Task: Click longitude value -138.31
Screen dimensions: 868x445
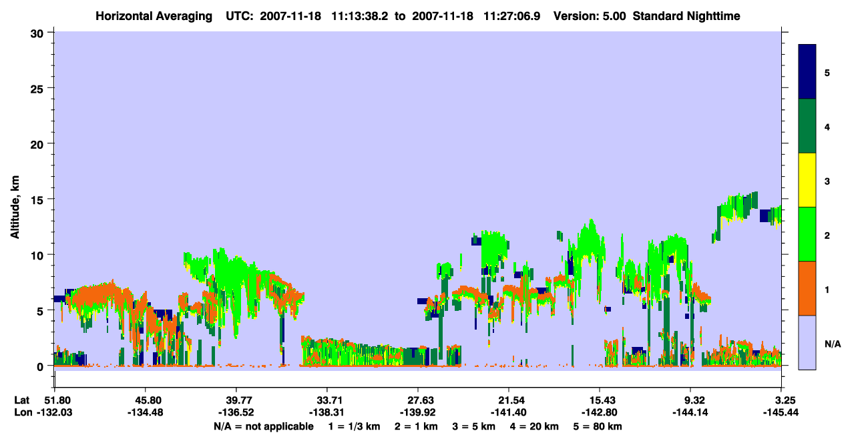Action: coord(327,412)
